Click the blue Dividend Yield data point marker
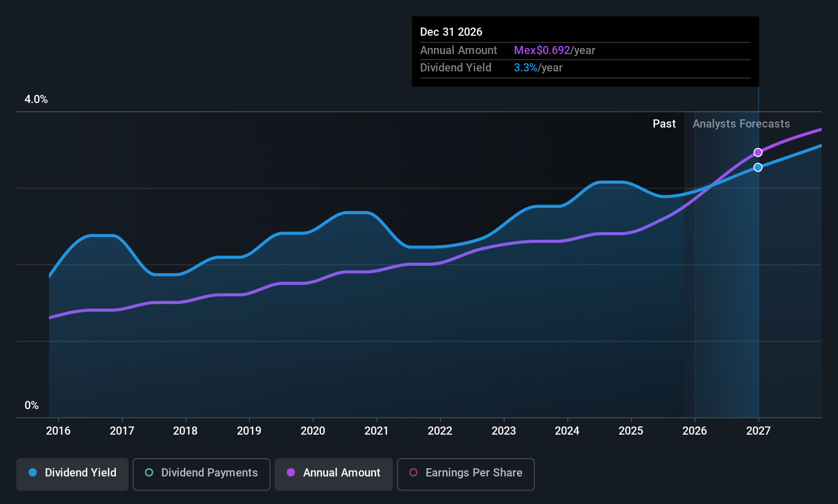This screenshot has height=504, width=838. click(758, 167)
